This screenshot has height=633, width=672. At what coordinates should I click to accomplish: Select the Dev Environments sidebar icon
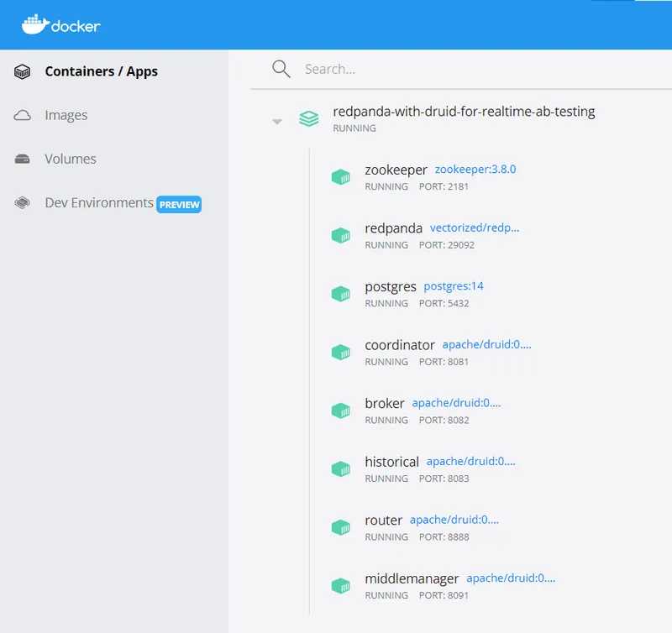pyautogui.click(x=21, y=202)
